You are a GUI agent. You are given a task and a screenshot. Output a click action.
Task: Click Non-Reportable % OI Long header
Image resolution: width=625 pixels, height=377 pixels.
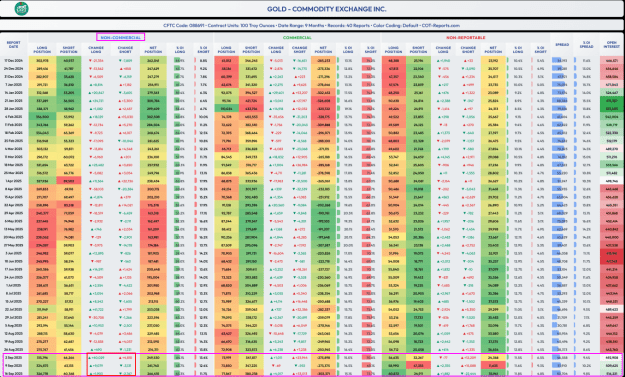coord(518,49)
